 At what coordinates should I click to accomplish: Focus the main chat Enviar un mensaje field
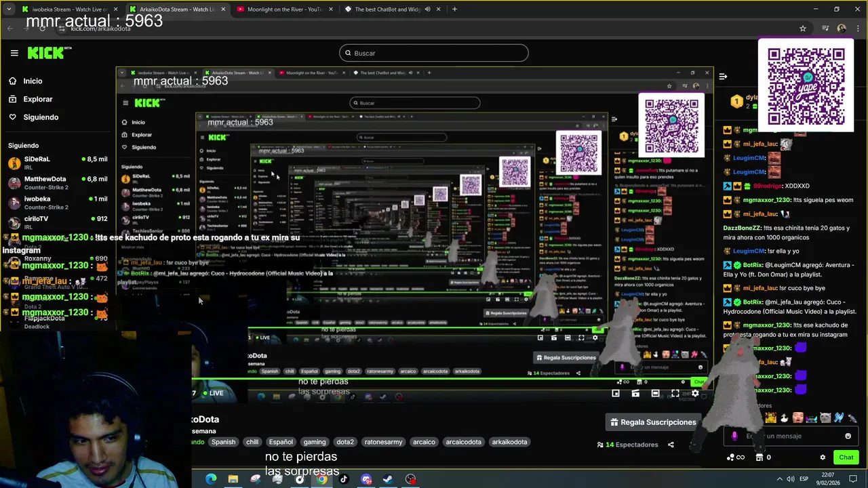(x=790, y=436)
